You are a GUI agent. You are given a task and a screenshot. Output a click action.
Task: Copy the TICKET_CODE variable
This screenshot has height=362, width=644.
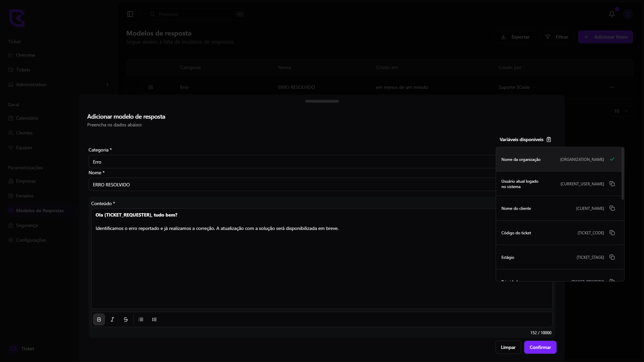tap(612, 233)
